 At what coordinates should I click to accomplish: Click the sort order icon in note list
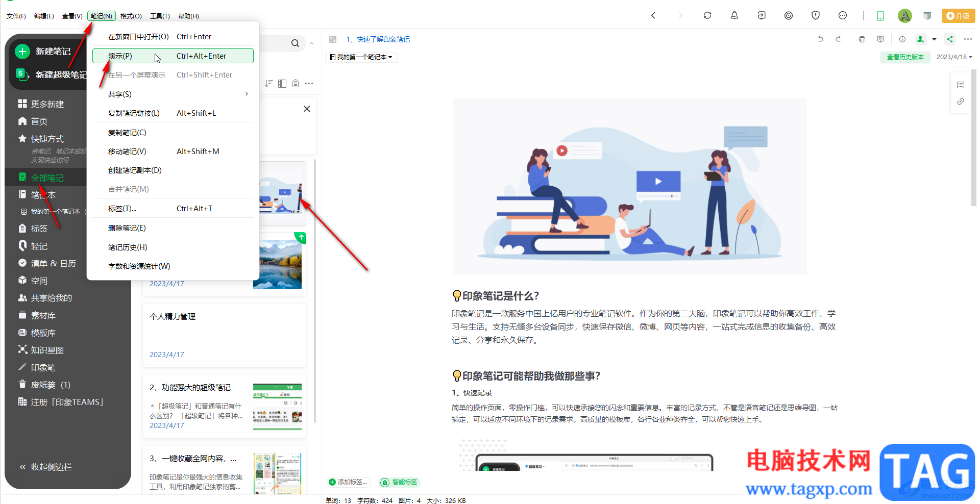(x=268, y=83)
